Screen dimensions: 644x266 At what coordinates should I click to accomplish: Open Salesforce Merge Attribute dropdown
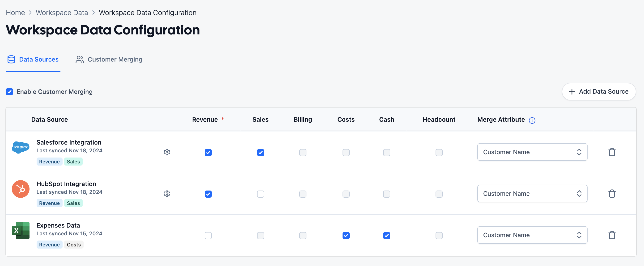532,152
